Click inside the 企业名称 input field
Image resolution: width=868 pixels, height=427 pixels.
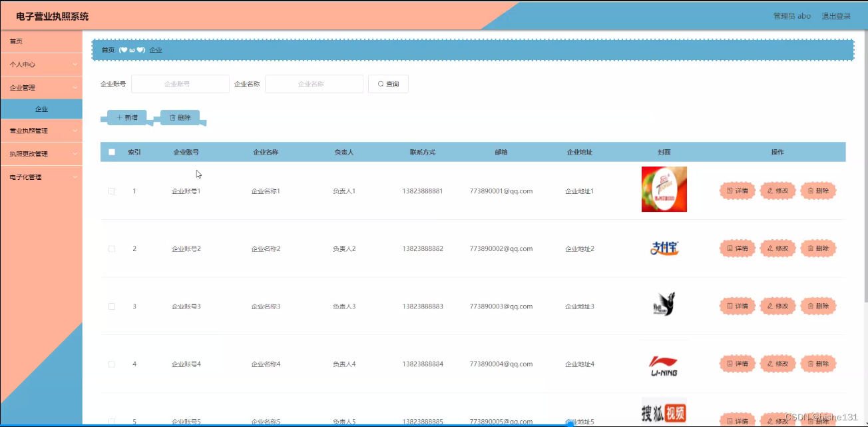[x=314, y=84]
